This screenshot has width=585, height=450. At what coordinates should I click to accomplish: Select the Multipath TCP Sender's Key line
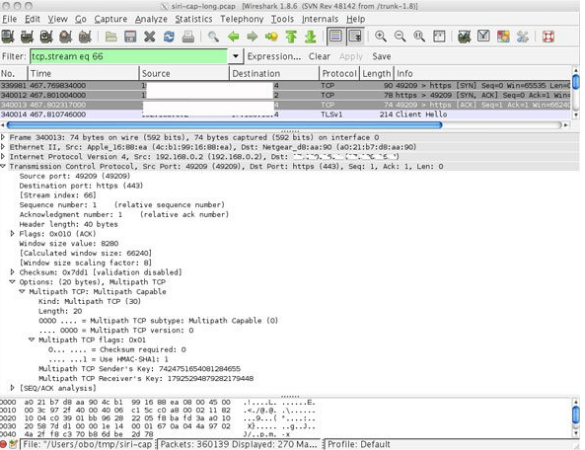140,369
